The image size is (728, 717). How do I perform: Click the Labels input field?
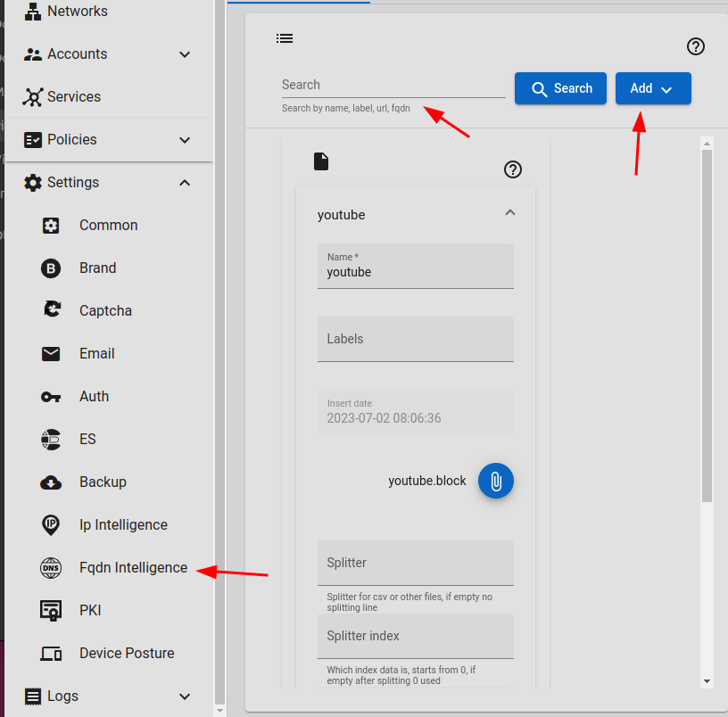pos(415,339)
